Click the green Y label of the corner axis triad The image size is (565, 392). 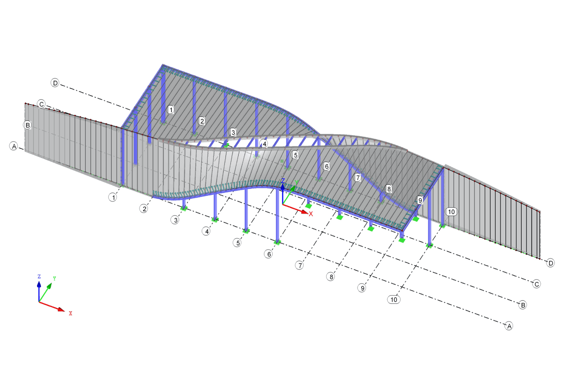tap(54, 278)
